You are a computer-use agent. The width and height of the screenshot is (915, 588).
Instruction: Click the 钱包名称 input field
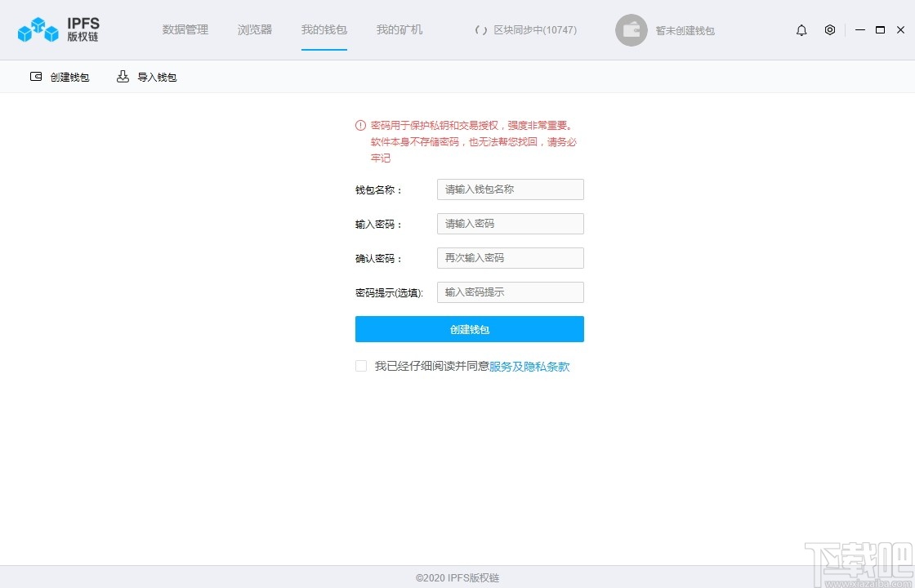[x=510, y=189]
